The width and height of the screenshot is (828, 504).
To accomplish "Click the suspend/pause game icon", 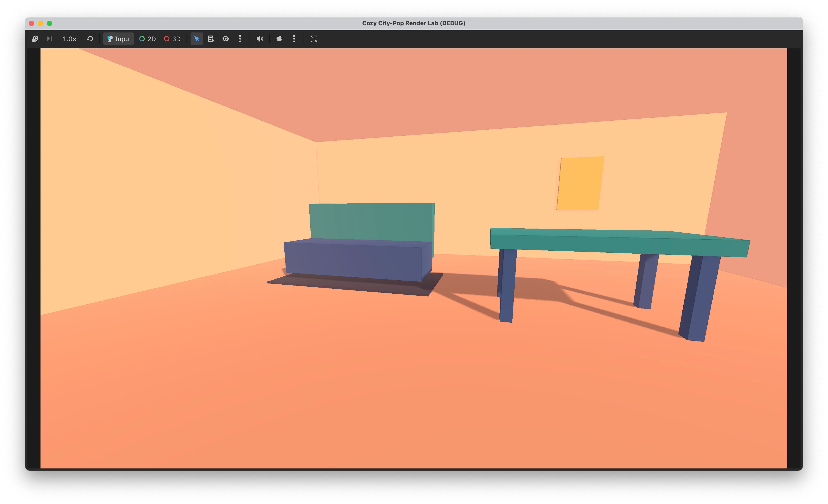I will tap(35, 39).
